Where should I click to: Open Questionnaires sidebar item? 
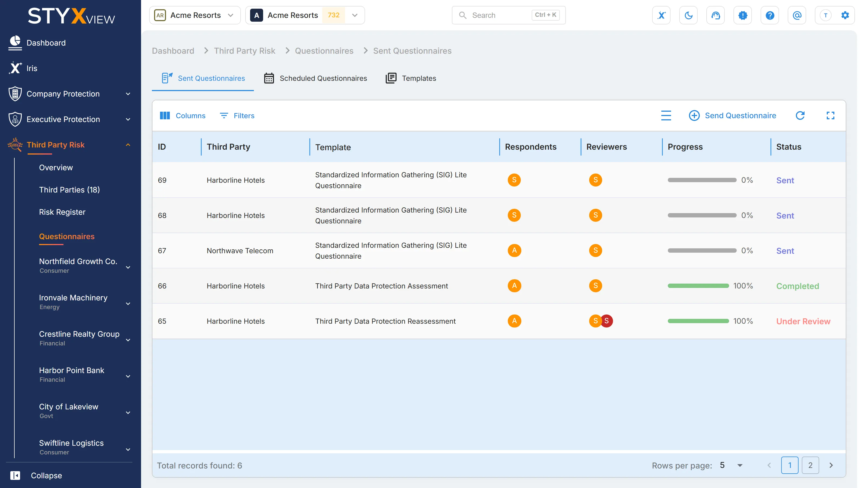(67, 236)
